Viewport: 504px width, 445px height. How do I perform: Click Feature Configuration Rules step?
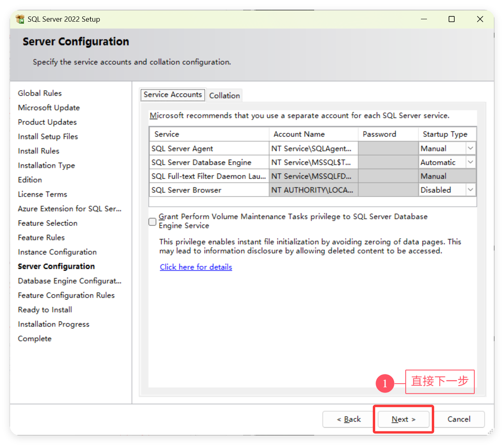[66, 295]
